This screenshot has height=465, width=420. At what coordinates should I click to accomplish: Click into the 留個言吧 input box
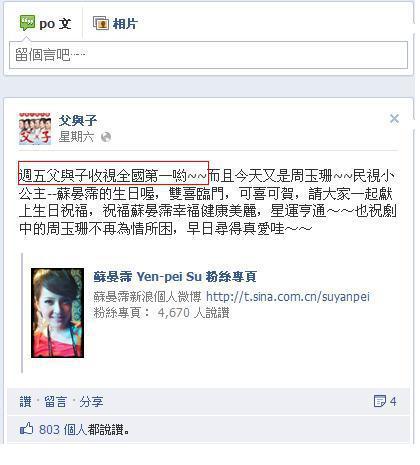point(208,55)
